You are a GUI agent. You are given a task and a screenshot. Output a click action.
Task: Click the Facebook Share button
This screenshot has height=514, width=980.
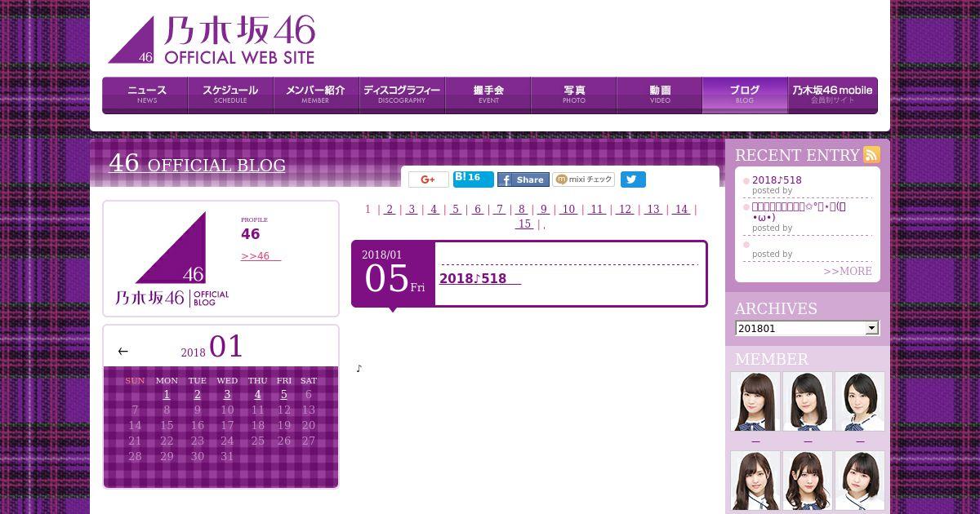pos(523,179)
